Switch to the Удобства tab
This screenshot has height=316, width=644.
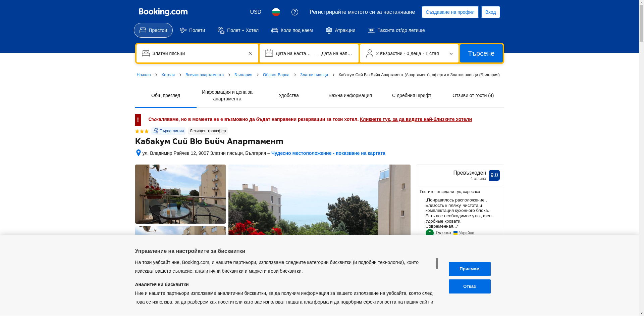288,95
